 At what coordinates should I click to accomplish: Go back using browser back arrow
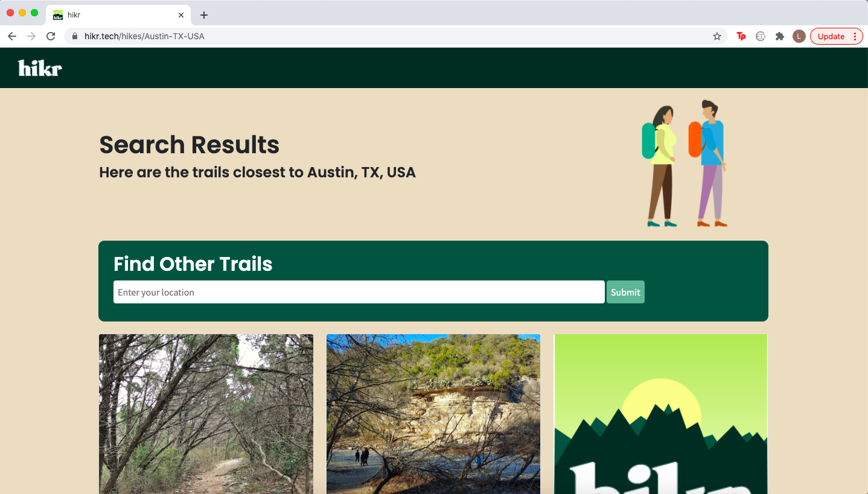pos(12,36)
